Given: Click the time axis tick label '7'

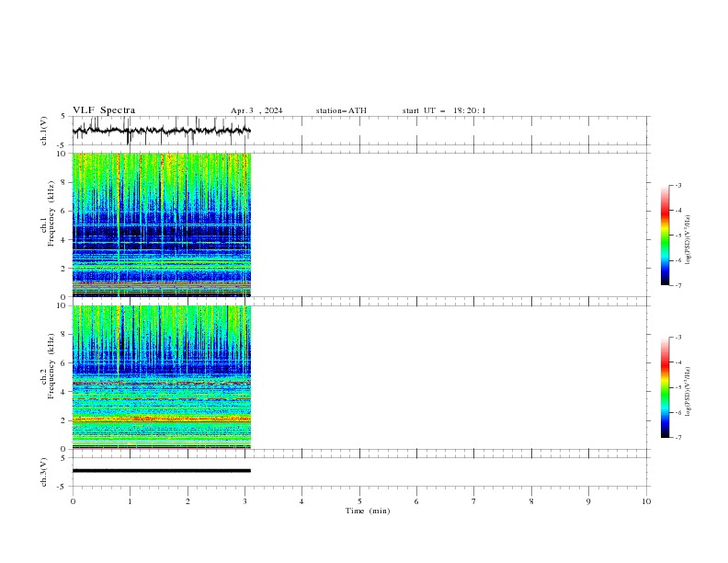Looking at the screenshot, I should pos(474,501).
